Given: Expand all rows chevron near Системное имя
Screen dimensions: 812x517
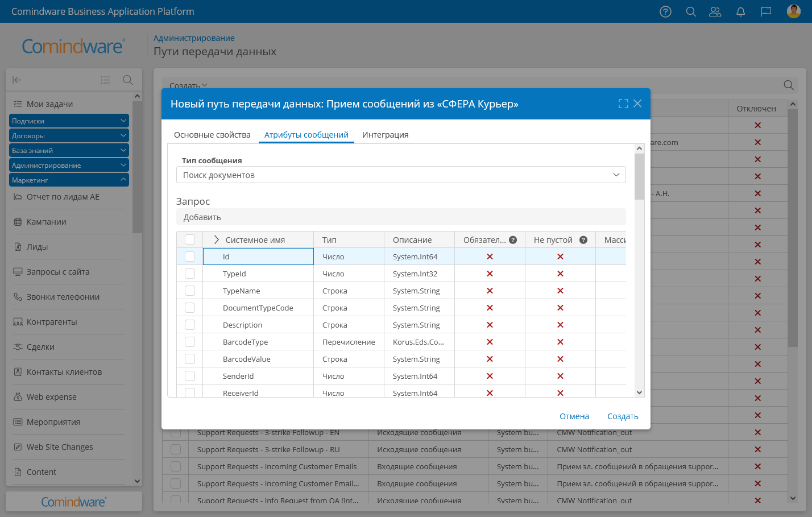Looking at the screenshot, I should pos(216,239).
